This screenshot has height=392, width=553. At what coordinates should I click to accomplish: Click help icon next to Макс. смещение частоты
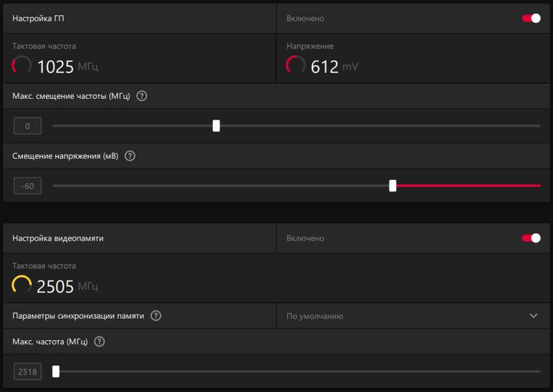(x=142, y=96)
